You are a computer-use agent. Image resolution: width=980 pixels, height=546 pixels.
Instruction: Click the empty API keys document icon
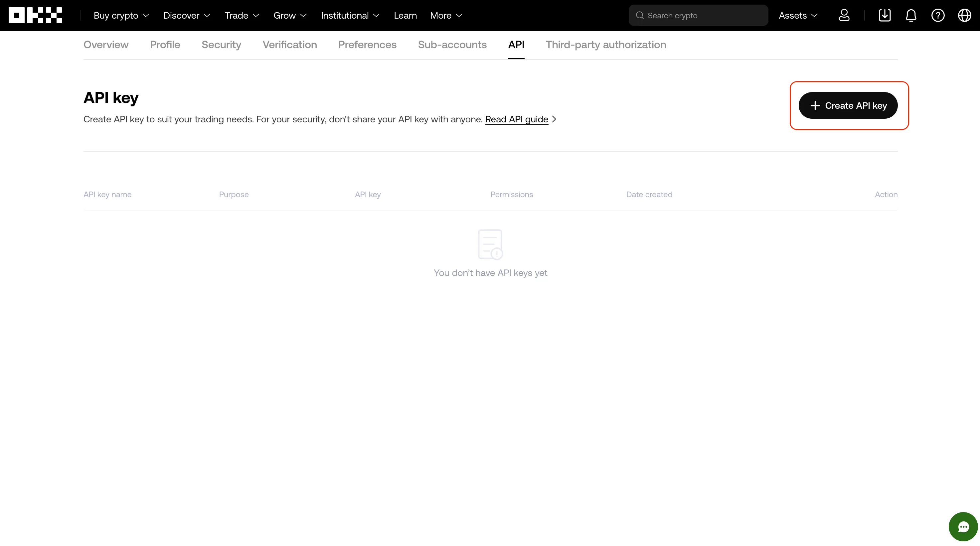(x=490, y=244)
